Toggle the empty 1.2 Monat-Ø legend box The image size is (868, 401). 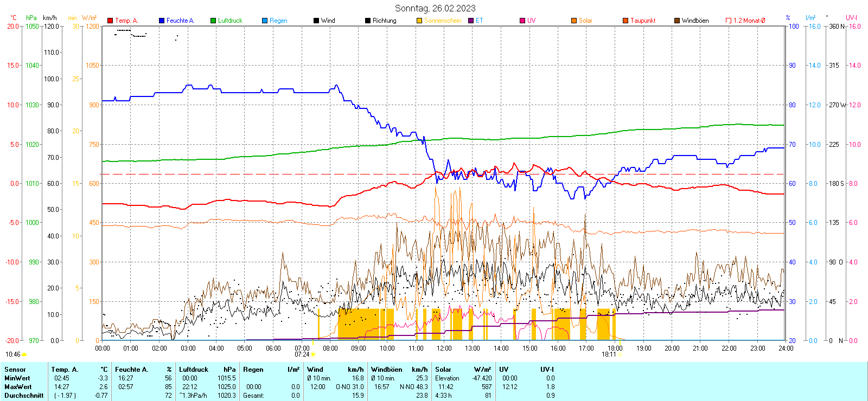point(729,21)
